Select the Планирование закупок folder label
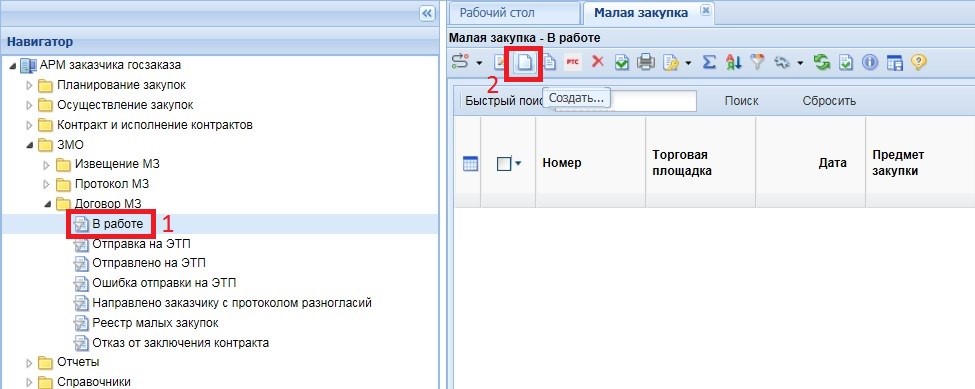975x389 pixels. (x=121, y=85)
